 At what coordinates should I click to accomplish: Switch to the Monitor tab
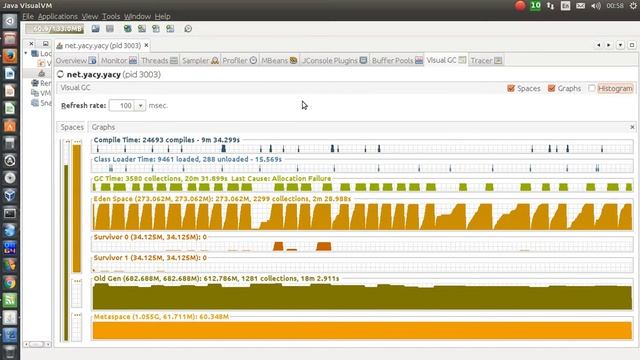[118, 60]
